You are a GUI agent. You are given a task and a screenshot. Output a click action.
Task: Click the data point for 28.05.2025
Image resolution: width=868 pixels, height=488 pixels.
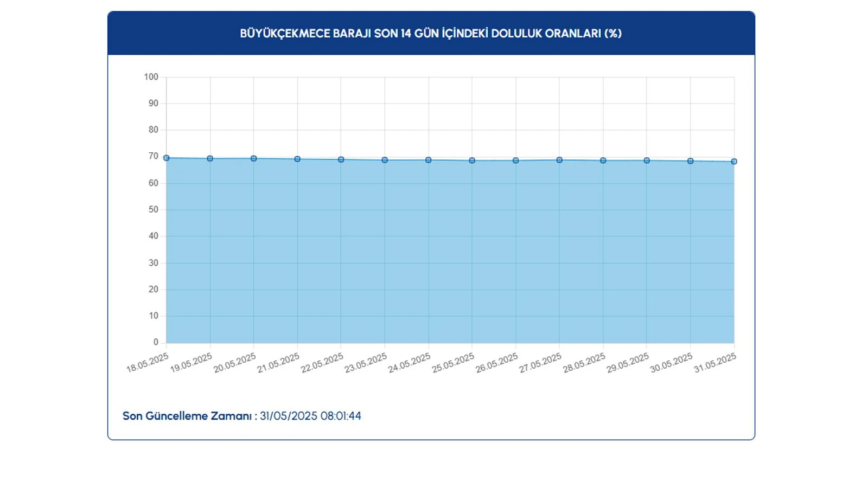pyautogui.click(x=603, y=161)
